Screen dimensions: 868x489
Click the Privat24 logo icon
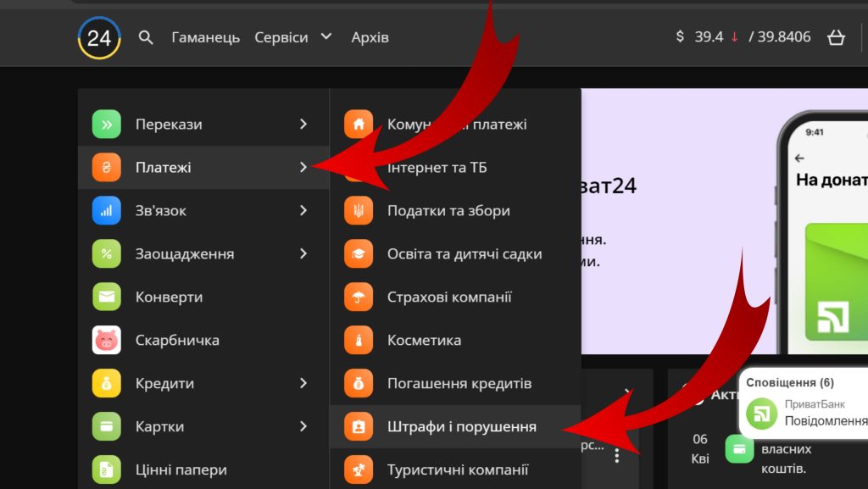click(99, 38)
